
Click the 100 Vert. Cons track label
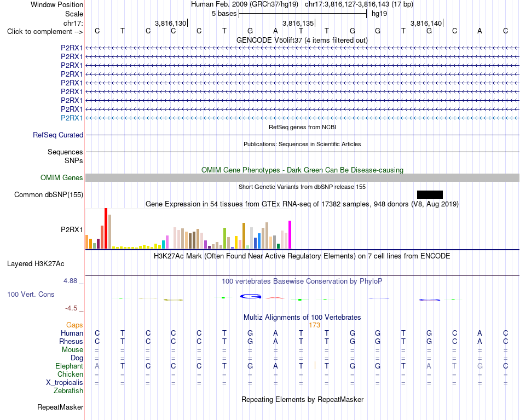[x=31, y=294]
